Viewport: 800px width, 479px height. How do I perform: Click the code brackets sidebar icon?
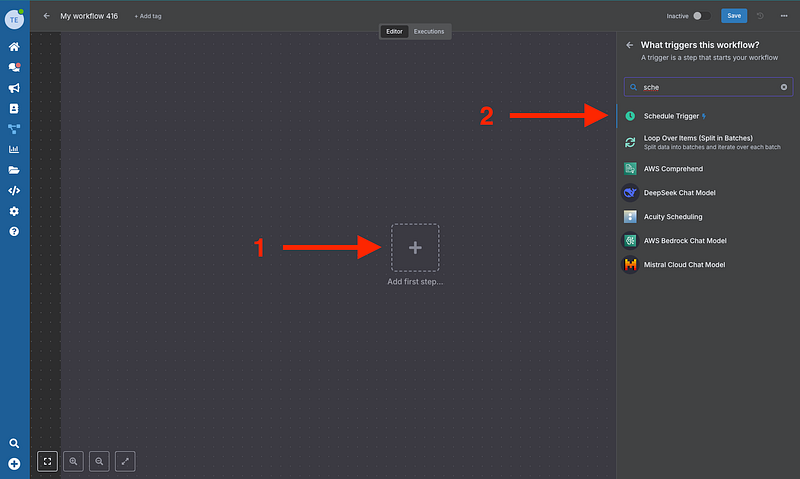tap(14, 190)
